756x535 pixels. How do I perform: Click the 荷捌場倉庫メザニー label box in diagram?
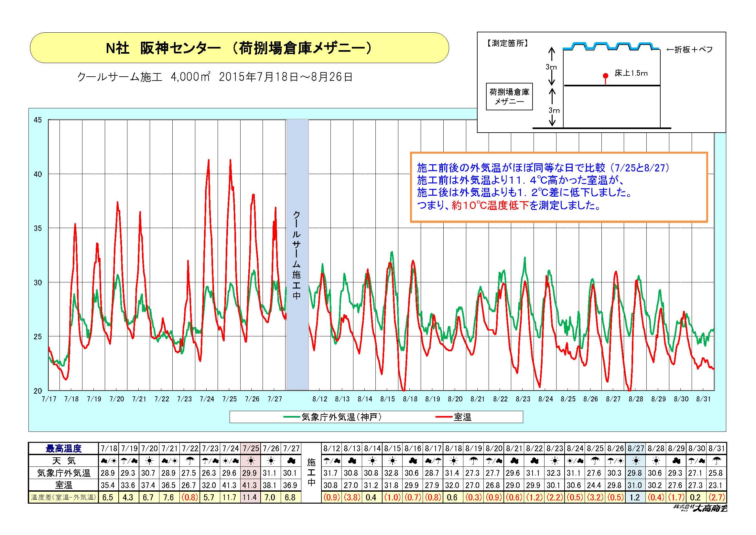509,96
